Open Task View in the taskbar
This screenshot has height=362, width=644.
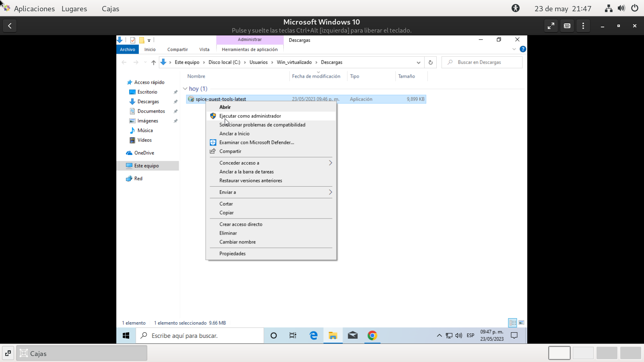pyautogui.click(x=293, y=335)
